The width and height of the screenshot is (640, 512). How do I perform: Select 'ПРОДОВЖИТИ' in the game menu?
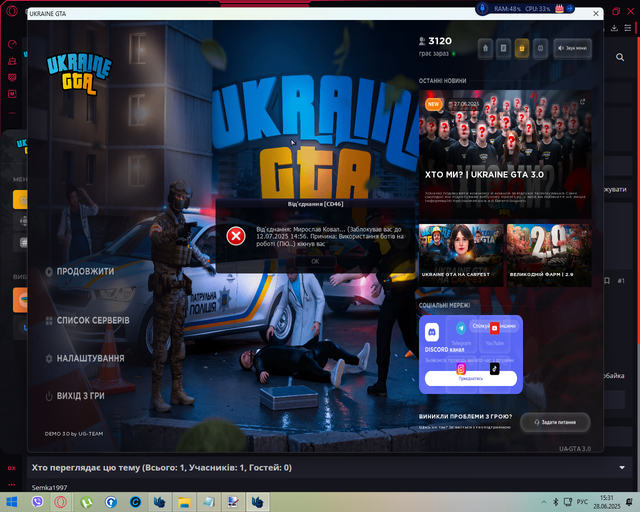point(80,272)
